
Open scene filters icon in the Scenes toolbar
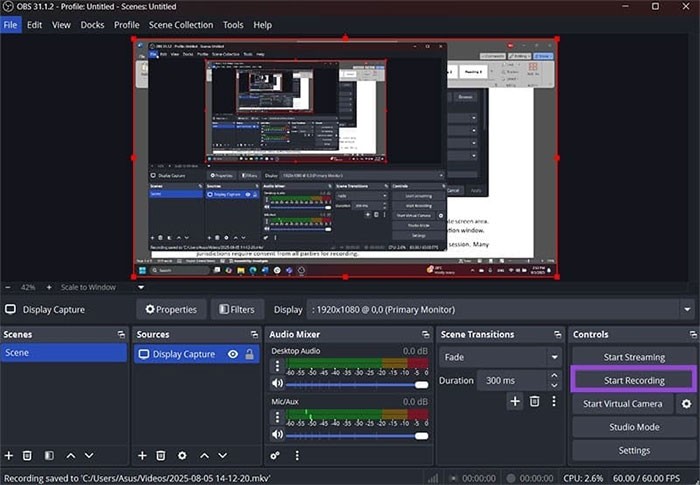49,455
